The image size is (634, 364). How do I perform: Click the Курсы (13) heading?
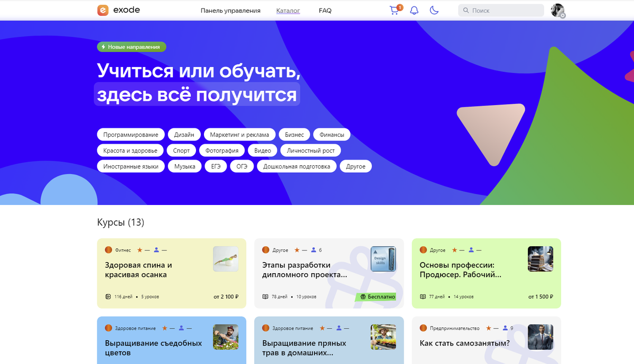[120, 222]
